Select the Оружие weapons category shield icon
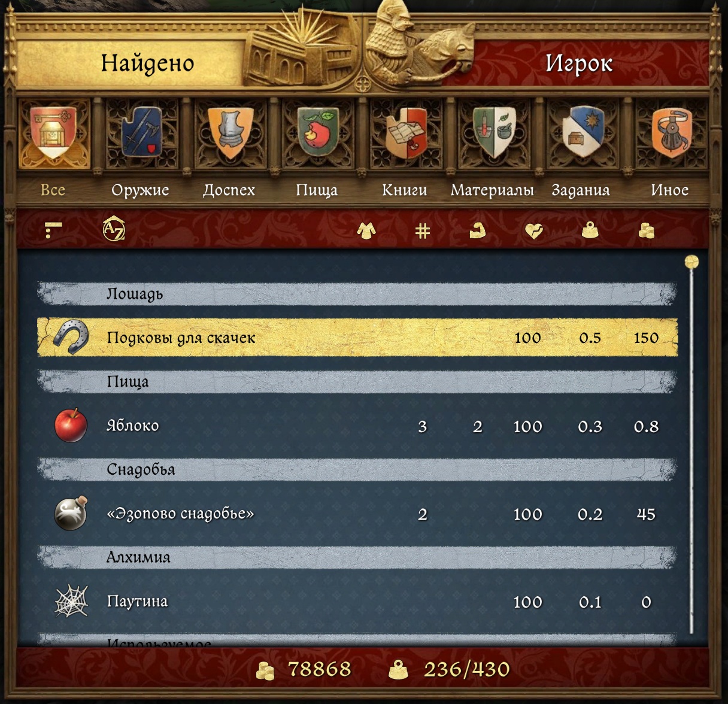 click(x=141, y=133)
